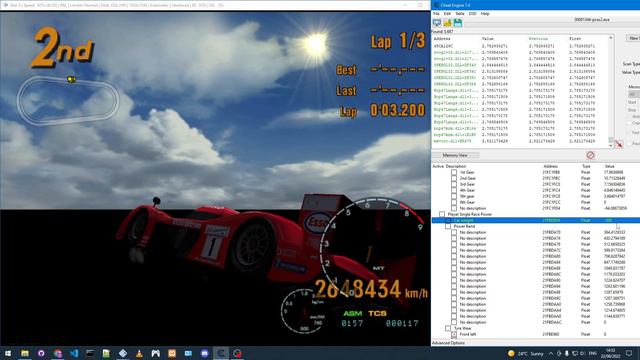Screen dimensions: 640x360
Task: Toggle the Front left tyre wear checkbox
Action: pos(454,334)
